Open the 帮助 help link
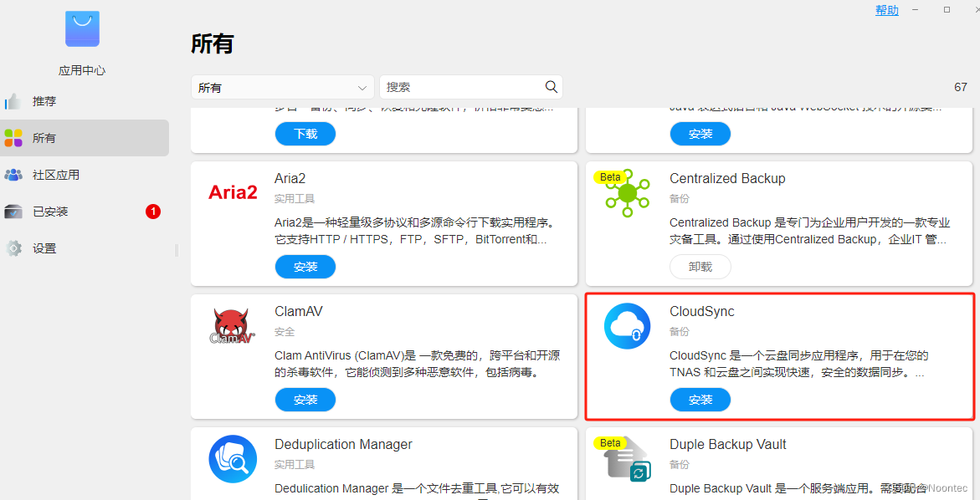 887,10
